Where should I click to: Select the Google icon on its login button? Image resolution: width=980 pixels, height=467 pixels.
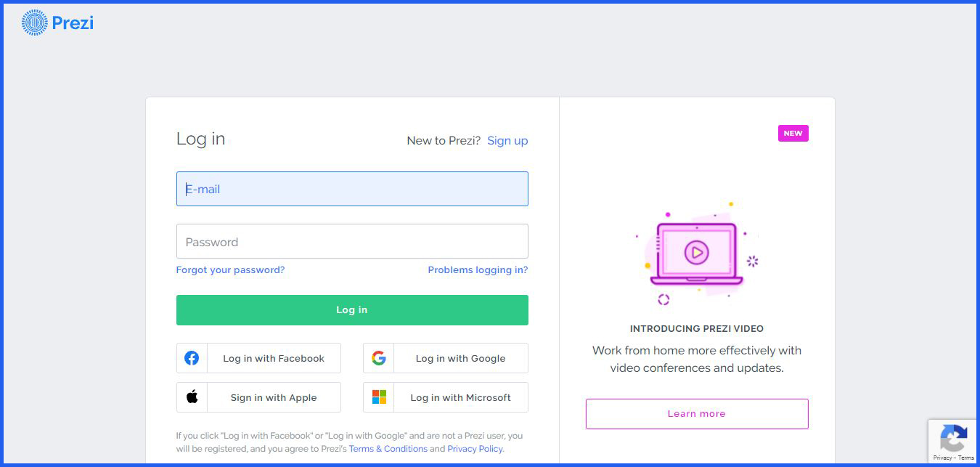tap(378, 357)
